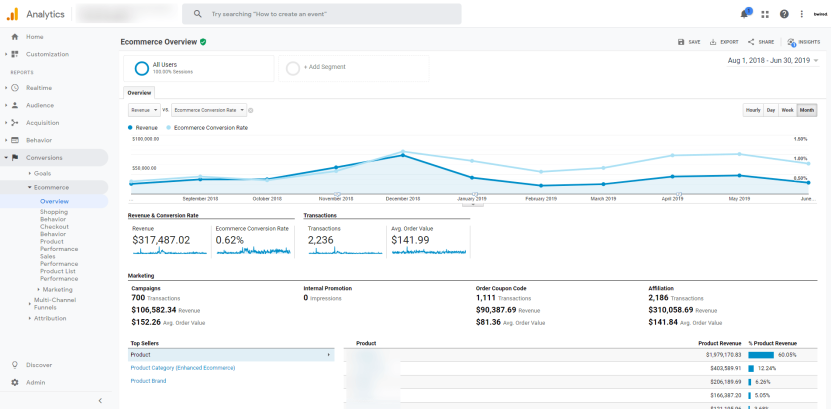Open the Checkout Behavior report
Viewport: 831px width, 409px height.
click(x=54, y=230)
